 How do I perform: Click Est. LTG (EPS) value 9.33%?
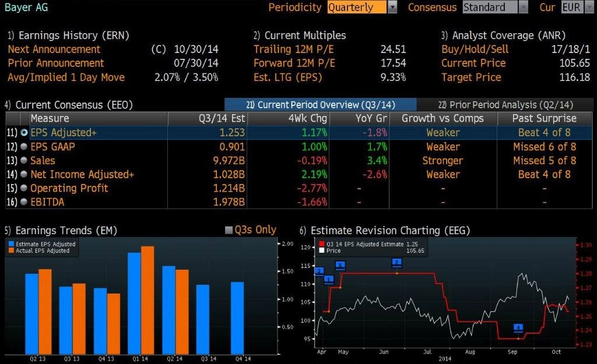pyautogui.click(x=394, y=77)
